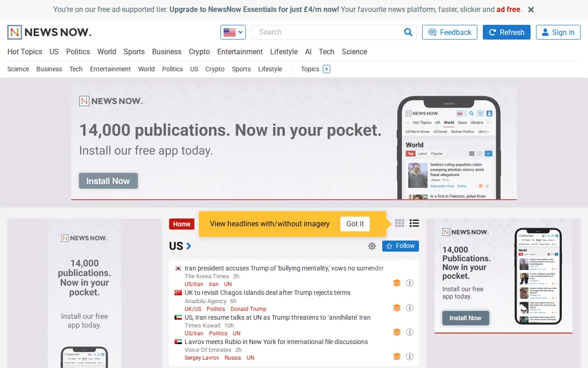Click info icon for Anadolu Agency story
The height and width of the screenshot is (368, 588).
coord(410,308)
